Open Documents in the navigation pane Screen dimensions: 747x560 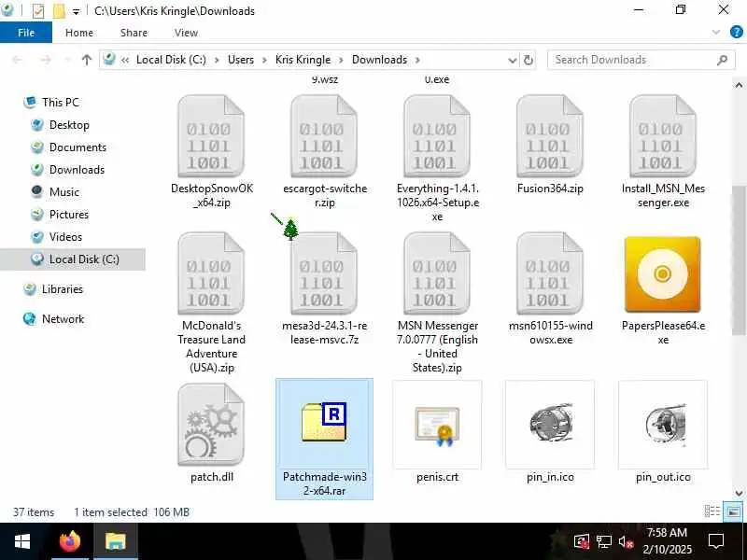pyautogui.click(x=78, y=147)
